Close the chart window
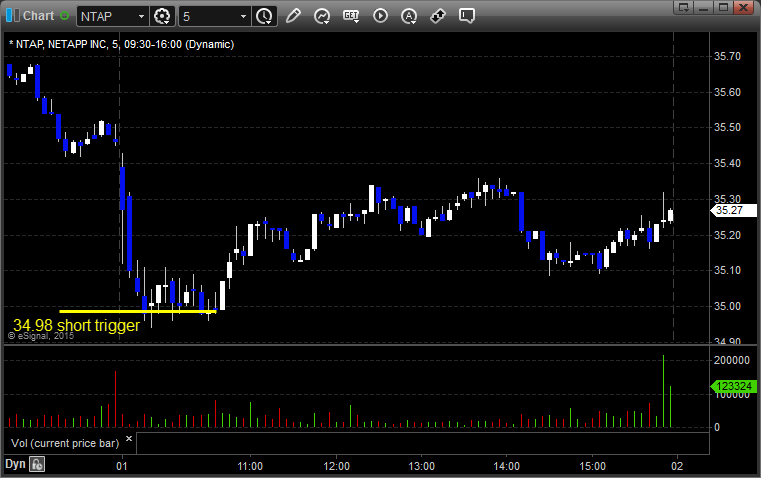The width and height of the screenshot is (761, 478). coord(743,7)
